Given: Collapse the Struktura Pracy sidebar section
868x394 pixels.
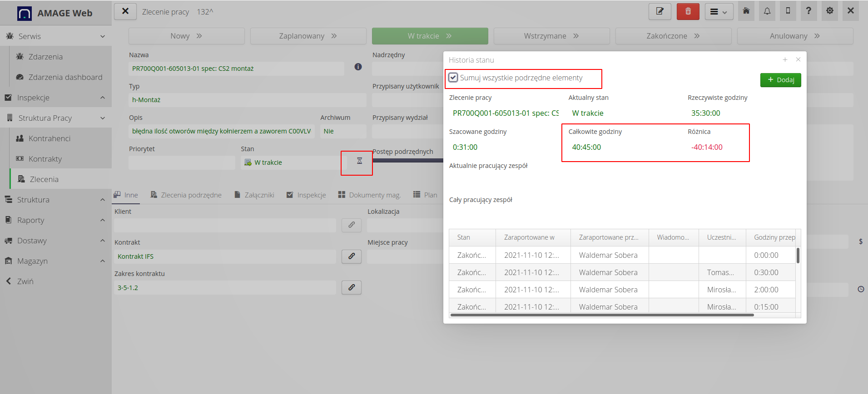Looking at the screenshot, I should 55,118.
